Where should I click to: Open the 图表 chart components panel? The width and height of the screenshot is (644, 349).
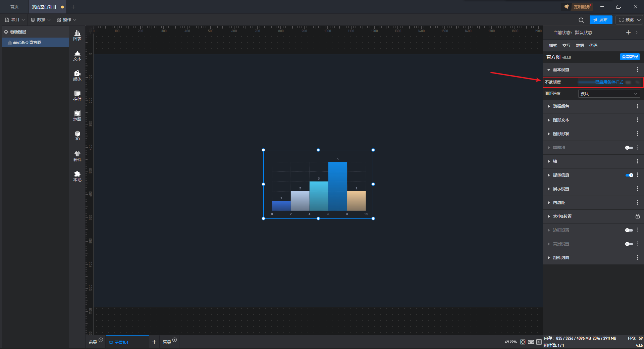coord(77,35)
